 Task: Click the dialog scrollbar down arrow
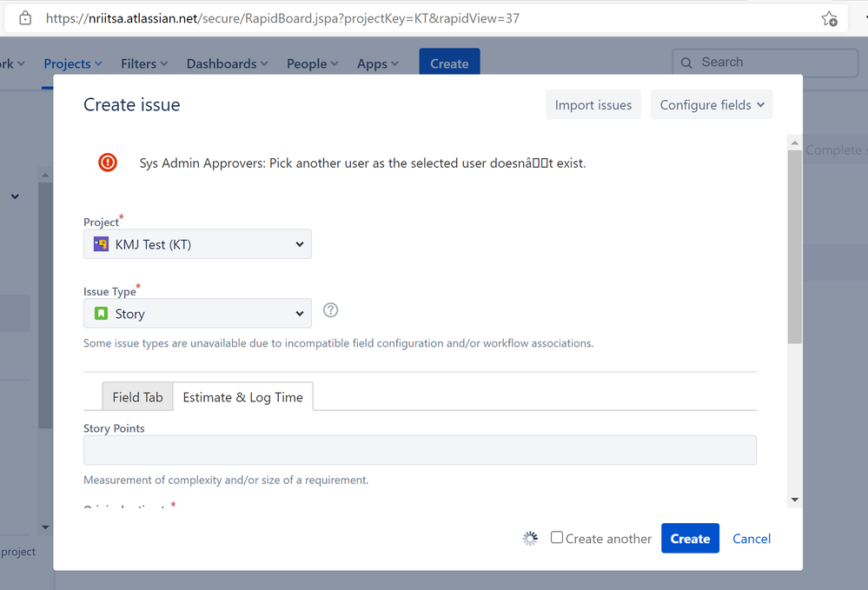tap(795, 500)
